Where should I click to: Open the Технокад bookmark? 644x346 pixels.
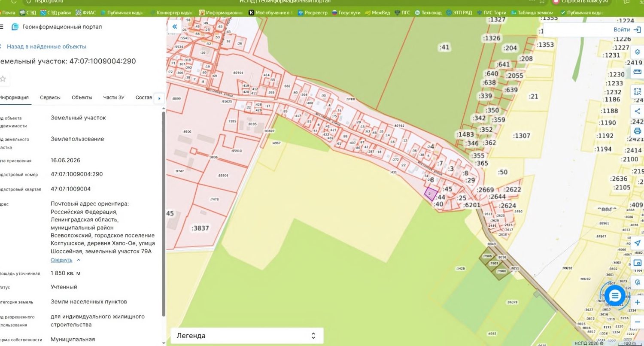pyautogui.click(x=428, y=13)
